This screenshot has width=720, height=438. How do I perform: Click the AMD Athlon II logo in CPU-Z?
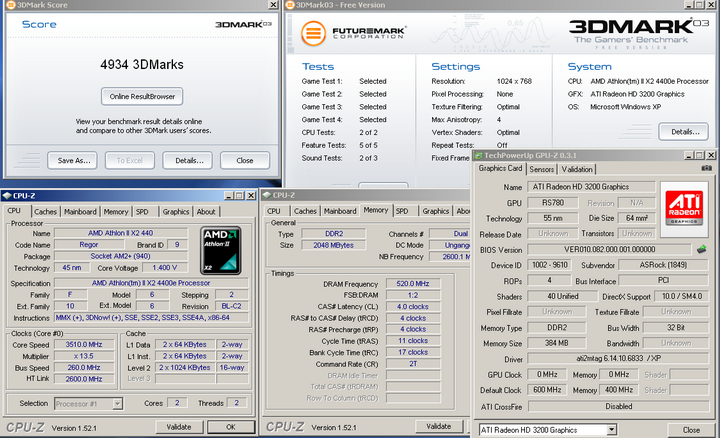(x=221, y=250)
